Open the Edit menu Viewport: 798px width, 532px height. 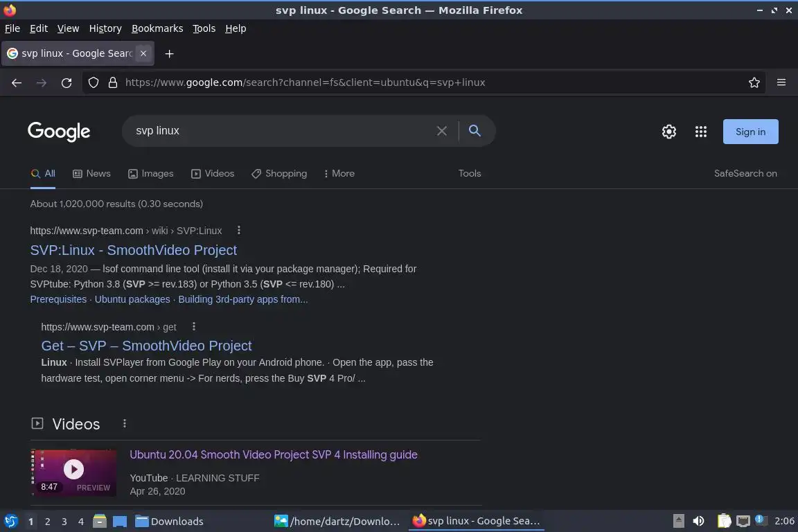39,29
